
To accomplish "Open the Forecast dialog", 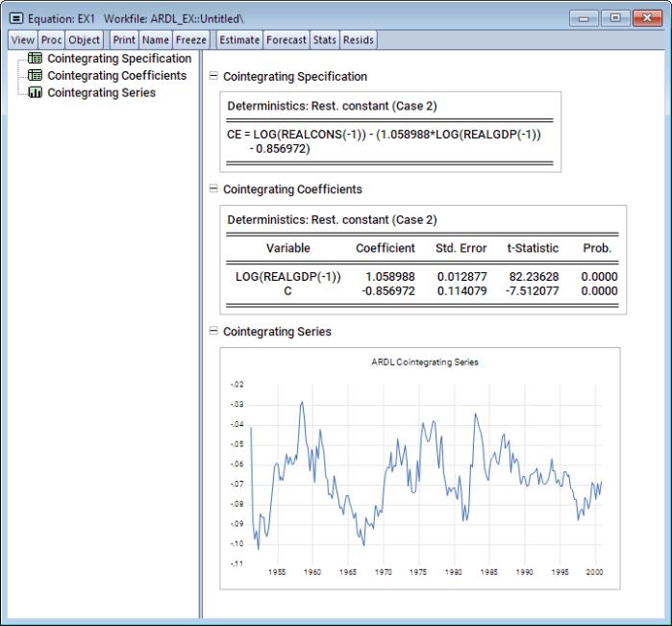I will (287, 39).
